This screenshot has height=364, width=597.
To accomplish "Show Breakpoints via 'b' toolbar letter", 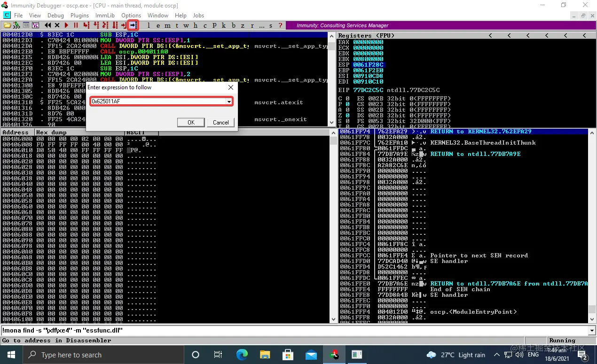I will [234, 25].
